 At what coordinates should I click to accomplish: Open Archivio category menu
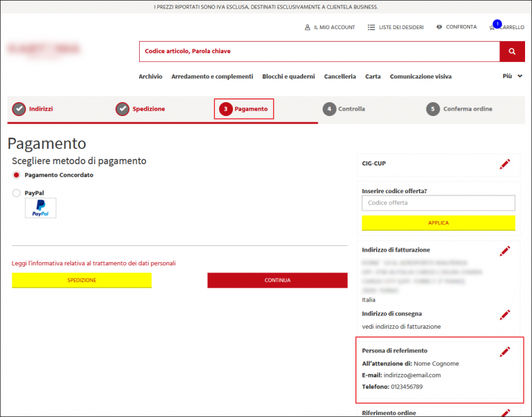pos(150,76)
